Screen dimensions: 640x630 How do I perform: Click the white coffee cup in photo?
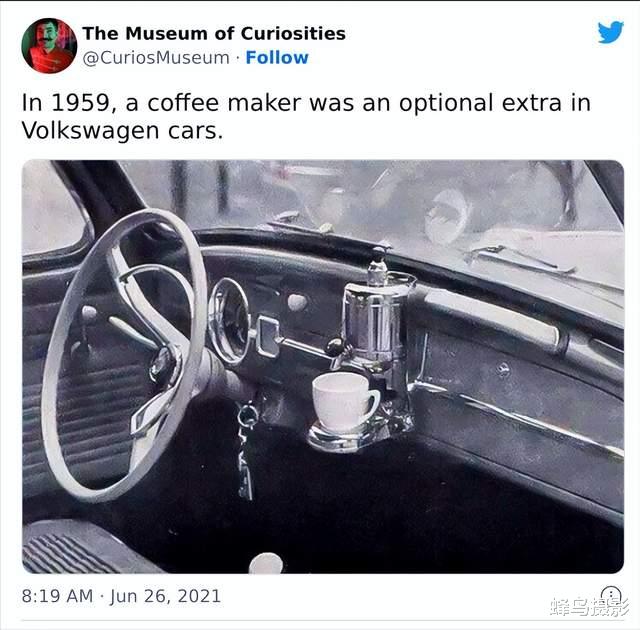345,402
